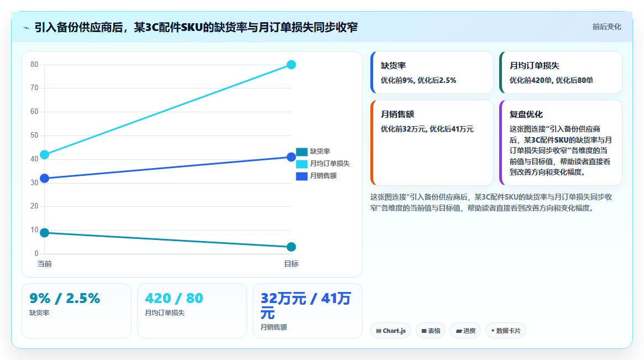Toggle the 月均订单损失 legend color swatch
This screenshot has width=644, height=360.
[301, 164]
